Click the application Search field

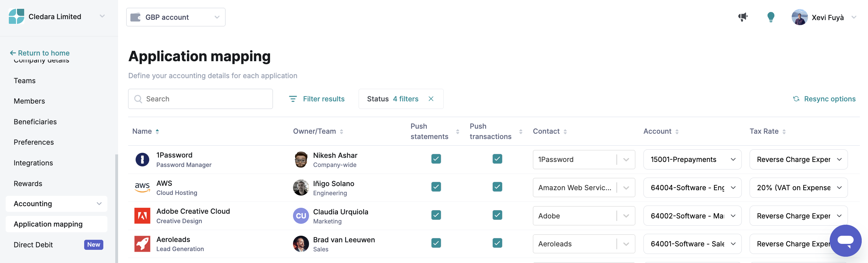[200, 99]
